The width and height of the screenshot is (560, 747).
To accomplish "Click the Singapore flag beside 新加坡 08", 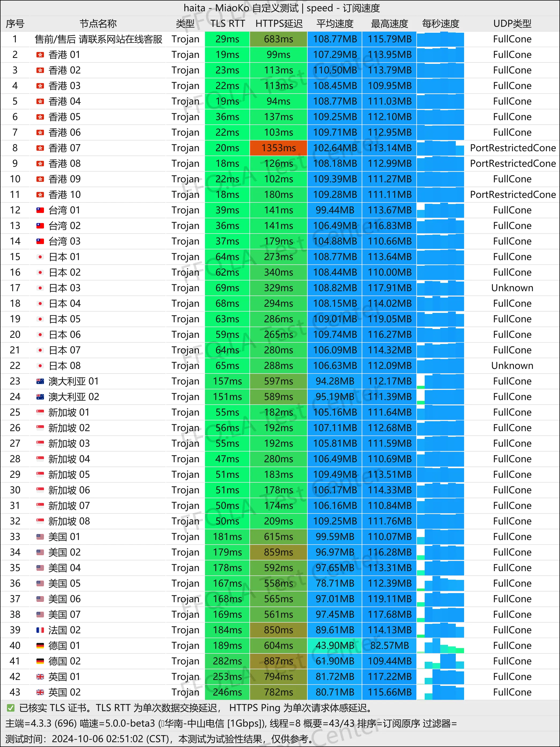I will [x=40, y=521].
